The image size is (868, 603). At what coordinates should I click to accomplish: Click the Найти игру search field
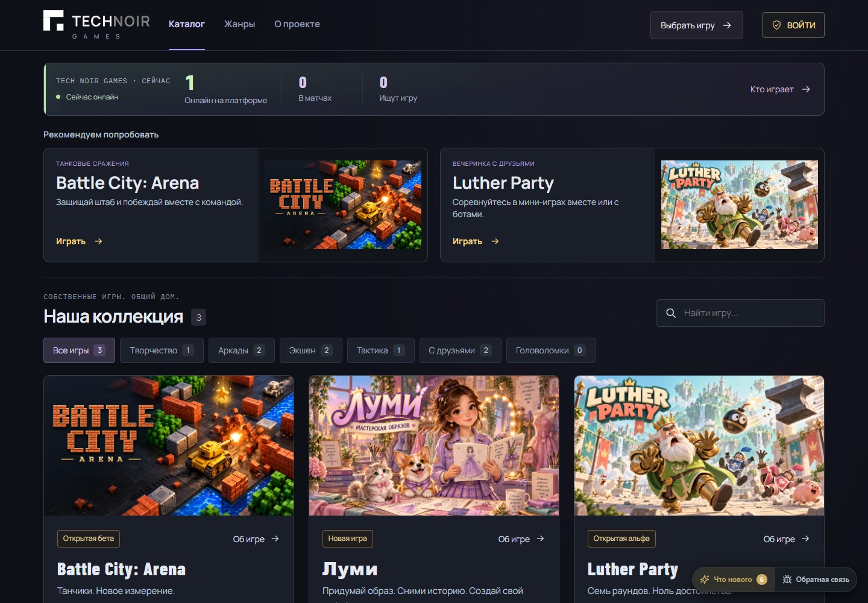pyautogui.click(x=740, y=313)
